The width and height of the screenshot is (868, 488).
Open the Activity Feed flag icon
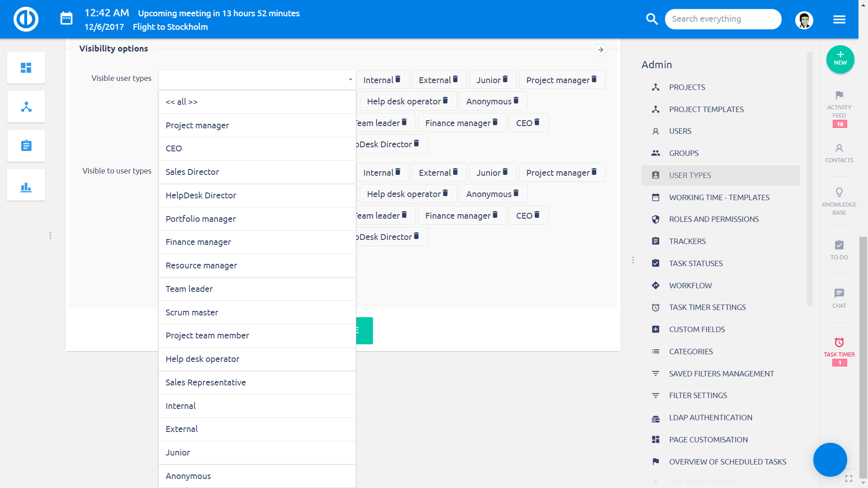point(839,95)
